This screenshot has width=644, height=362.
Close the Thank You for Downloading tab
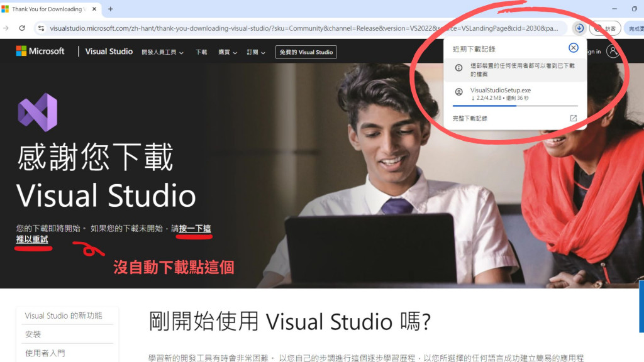tap(94, 9)
